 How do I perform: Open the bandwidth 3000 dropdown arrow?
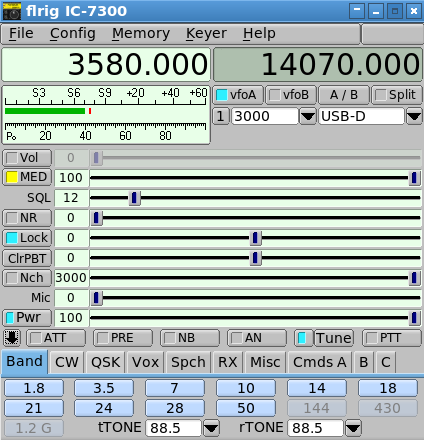coord(307,116)
